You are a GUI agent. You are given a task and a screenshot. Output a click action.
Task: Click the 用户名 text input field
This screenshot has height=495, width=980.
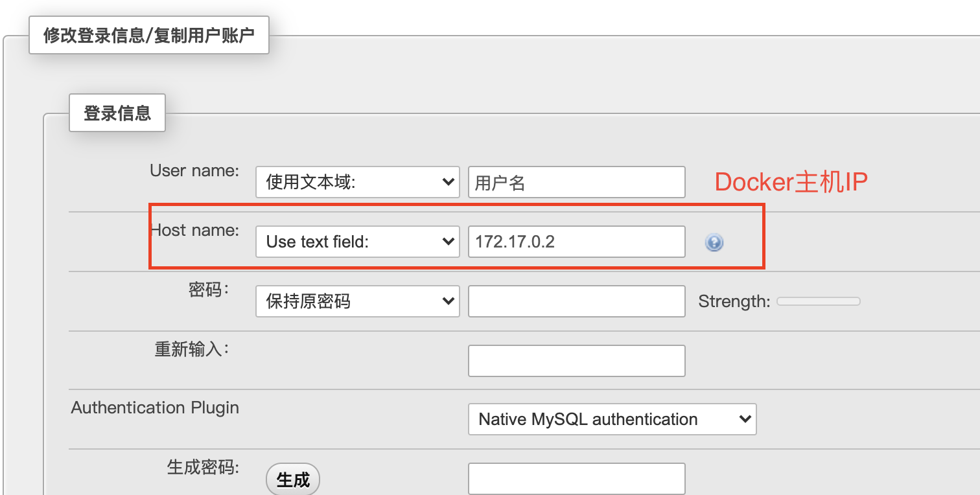(576, 183)
